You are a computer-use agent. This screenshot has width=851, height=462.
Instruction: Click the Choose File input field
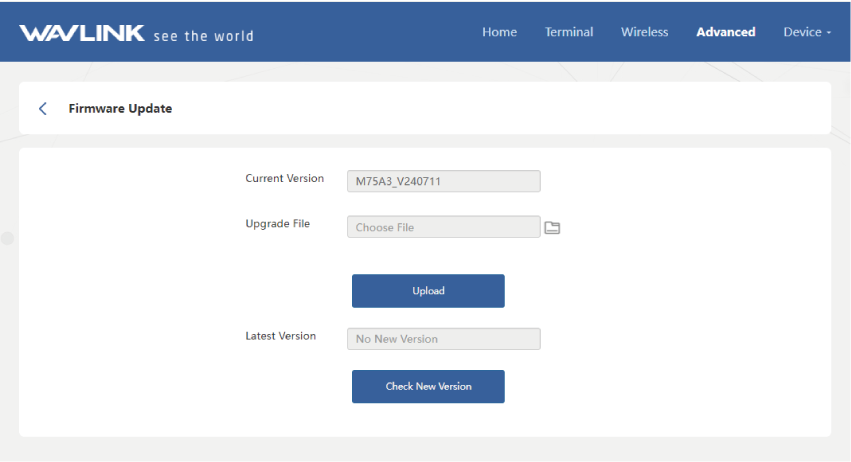(x=443, y=227)
